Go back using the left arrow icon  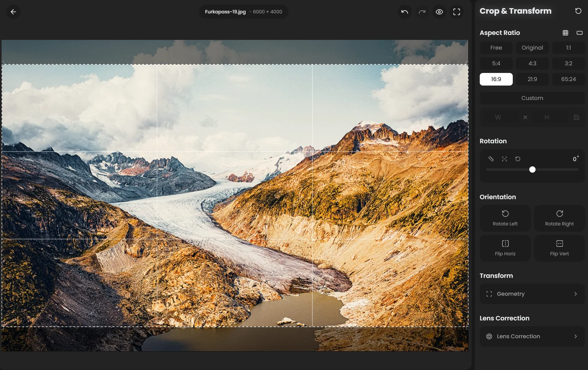(13, 12)
